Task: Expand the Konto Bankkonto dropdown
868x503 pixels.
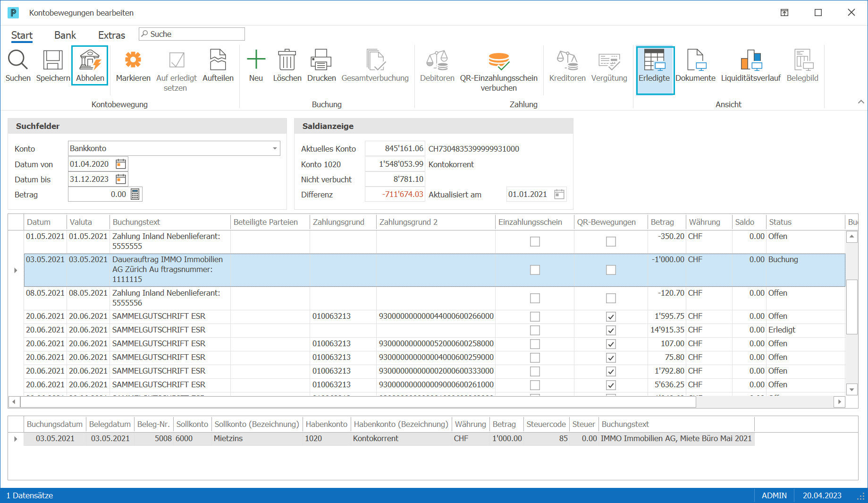Action: (275, 148)
